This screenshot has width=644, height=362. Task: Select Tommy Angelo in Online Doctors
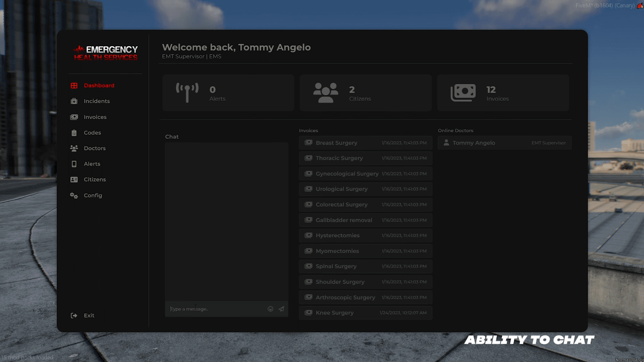(504, 143)
